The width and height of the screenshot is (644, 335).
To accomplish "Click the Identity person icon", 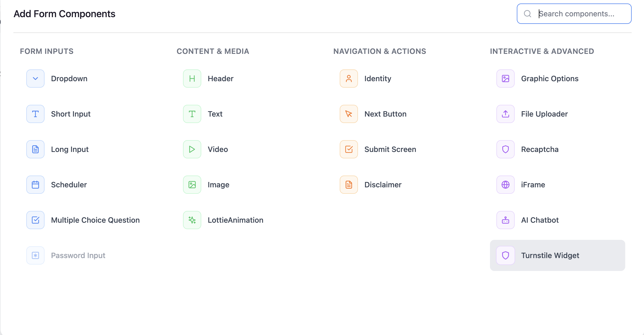I will [x=349, y=78].
